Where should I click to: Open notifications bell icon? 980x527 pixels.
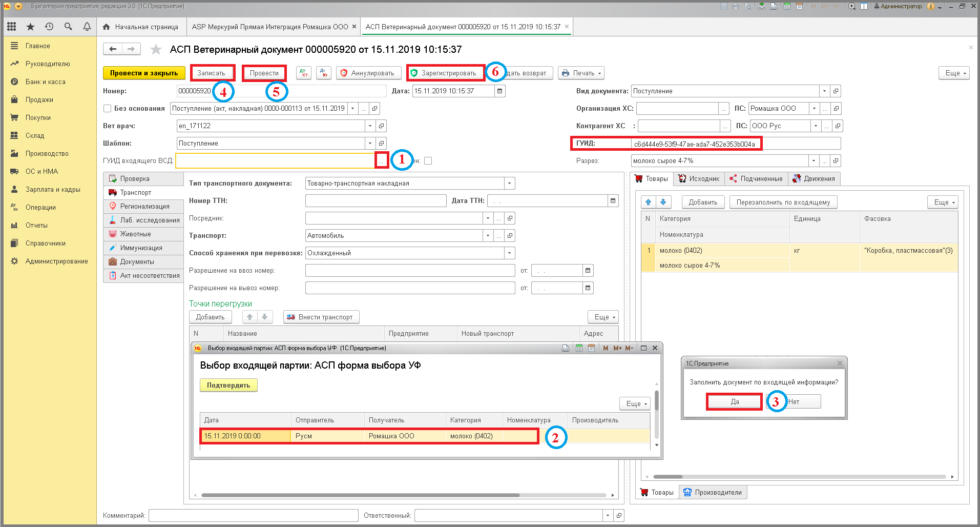(87, 27)
